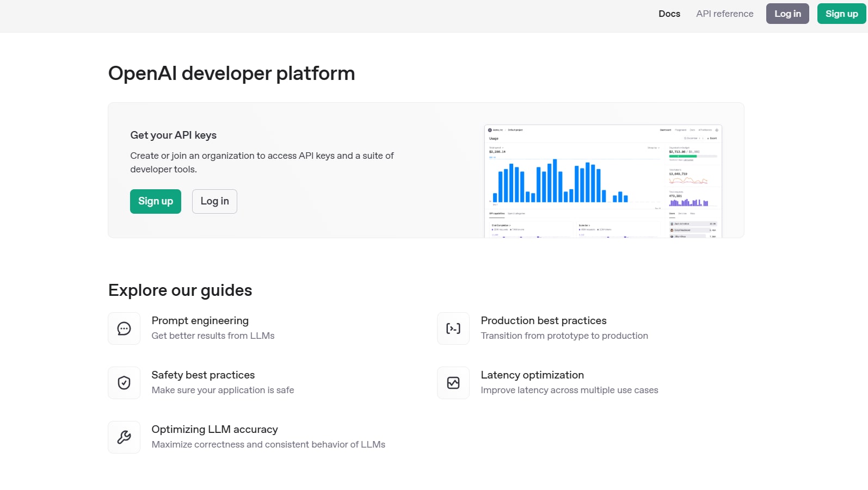Select the Latency optimization guide title
Image resolution: width=868 pixels, height=490 pixels.
532,375
